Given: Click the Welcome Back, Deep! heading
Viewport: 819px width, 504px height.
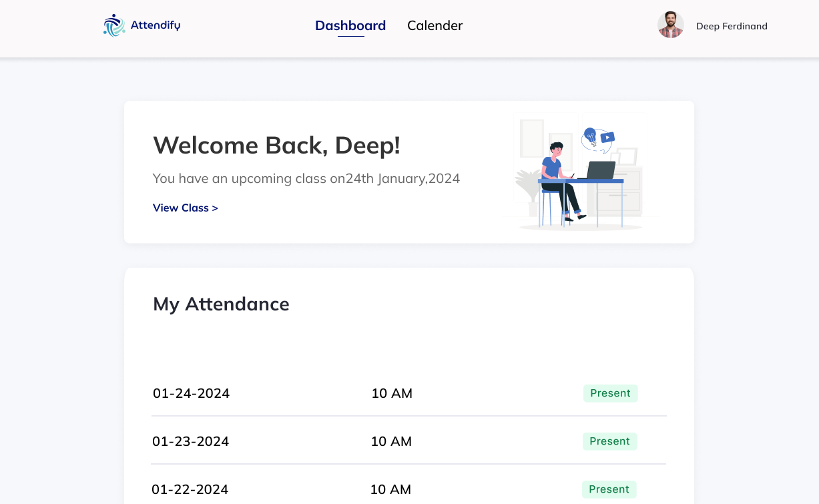Looking at the screenshot, I should (x=276, y=145).
